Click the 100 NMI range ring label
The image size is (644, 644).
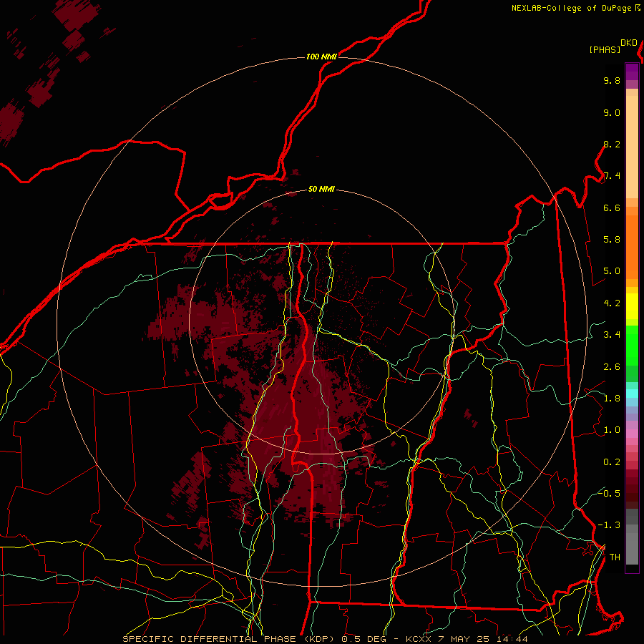[x=321, y=57]
